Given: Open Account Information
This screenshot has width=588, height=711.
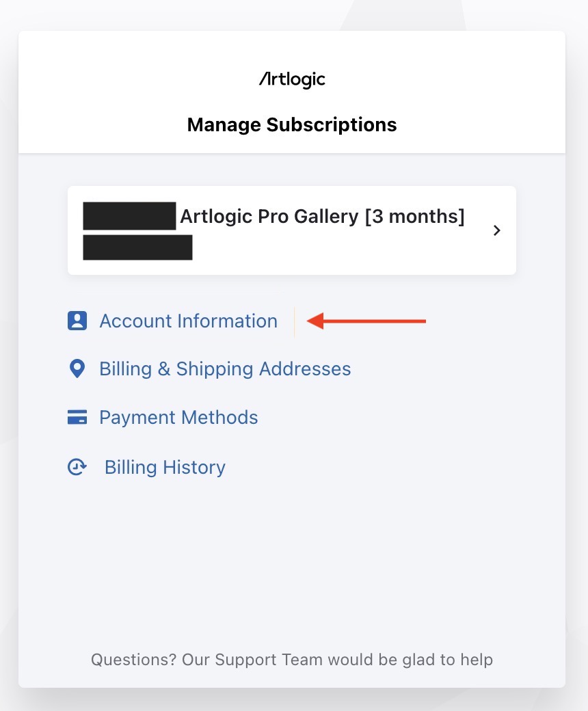Looking at the screenshot, I should [188, 321].
